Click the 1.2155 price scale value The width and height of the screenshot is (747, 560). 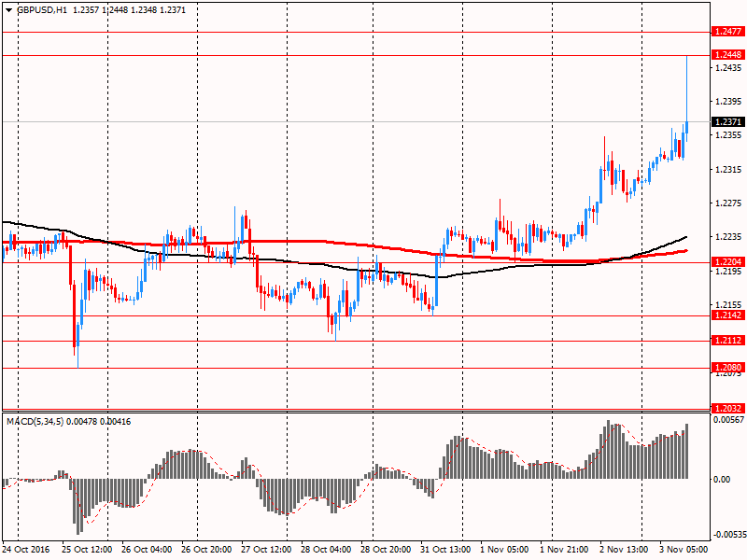click(x=728, y=305)
